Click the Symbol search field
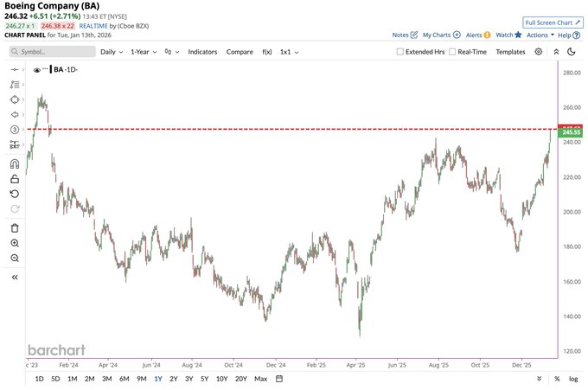 (52, 52)
